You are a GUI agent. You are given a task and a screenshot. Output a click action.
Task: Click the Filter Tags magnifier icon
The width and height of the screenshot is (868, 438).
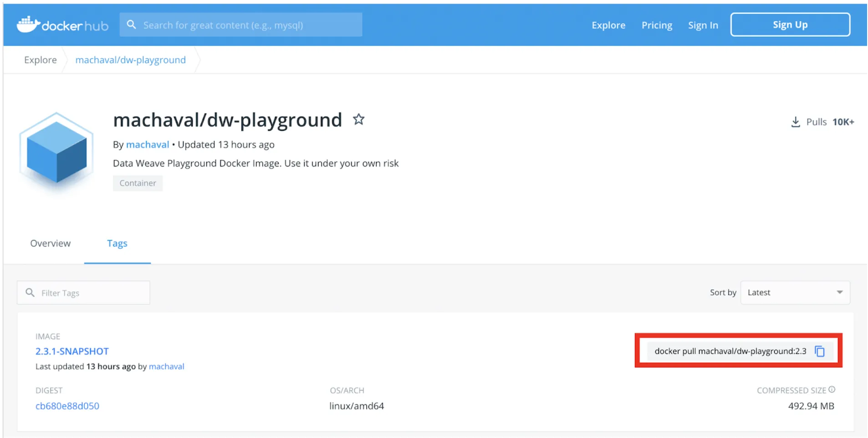[x=30, y=293]
